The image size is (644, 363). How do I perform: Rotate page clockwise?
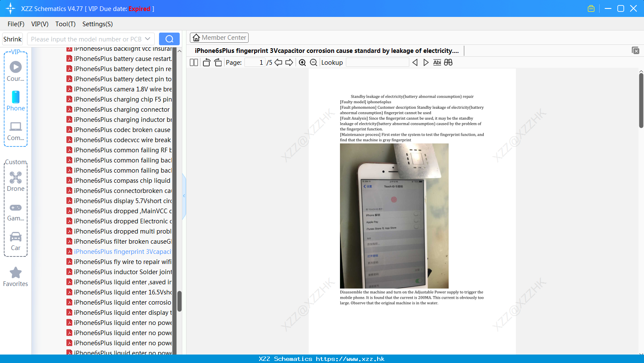pos(218,63)
